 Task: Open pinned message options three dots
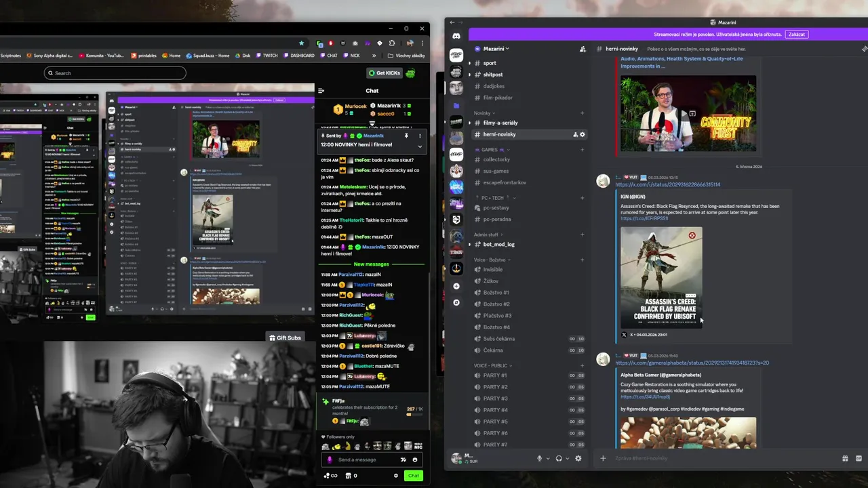420,136
